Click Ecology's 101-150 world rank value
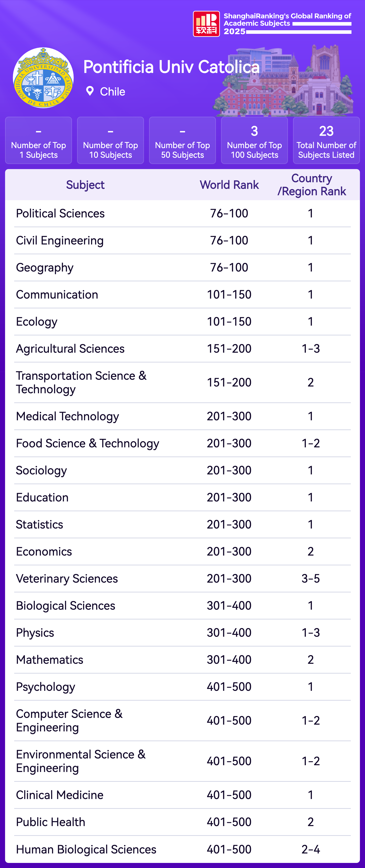This screenshot has width=365, height=868. click(229, 322)
